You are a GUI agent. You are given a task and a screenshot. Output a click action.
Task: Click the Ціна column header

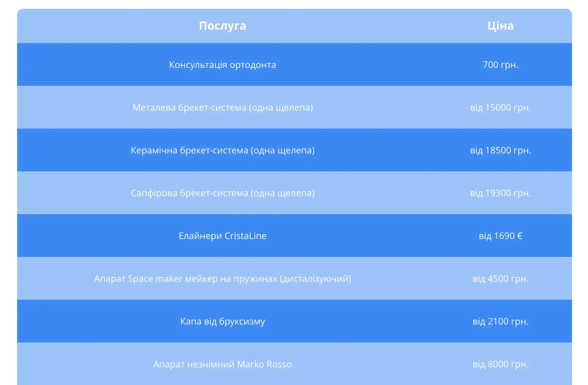(500, 26)
